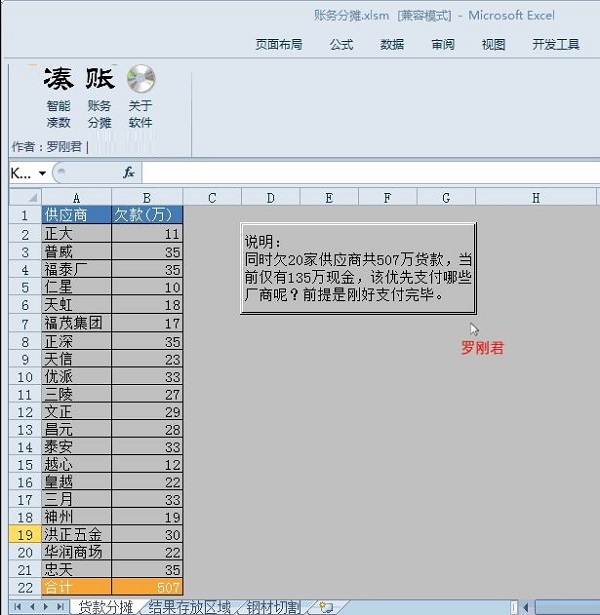600x615 pixels.
Task: Open the 页面布局 ribbon tab
Action: 279,45
